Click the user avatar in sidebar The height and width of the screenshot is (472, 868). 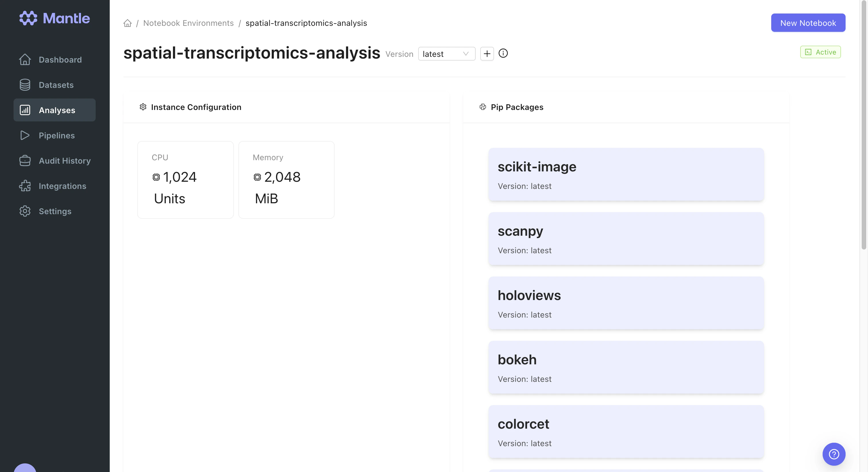[x=25, y=468]
